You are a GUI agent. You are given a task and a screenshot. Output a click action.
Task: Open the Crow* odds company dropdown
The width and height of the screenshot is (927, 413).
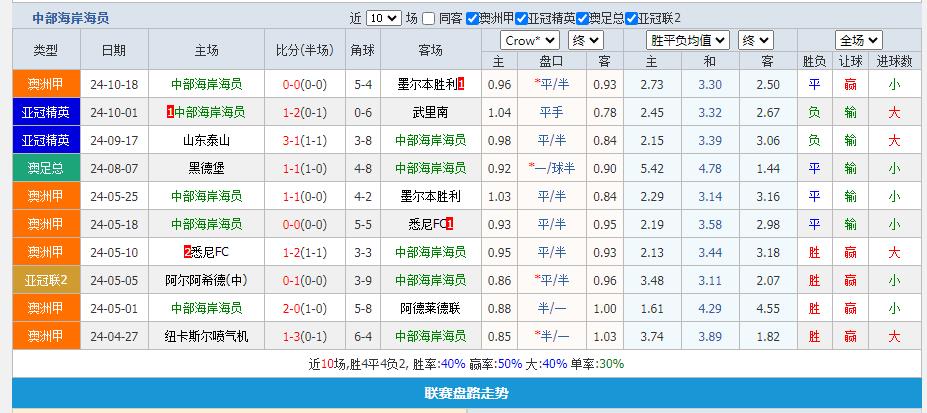[x=529, y=40]
